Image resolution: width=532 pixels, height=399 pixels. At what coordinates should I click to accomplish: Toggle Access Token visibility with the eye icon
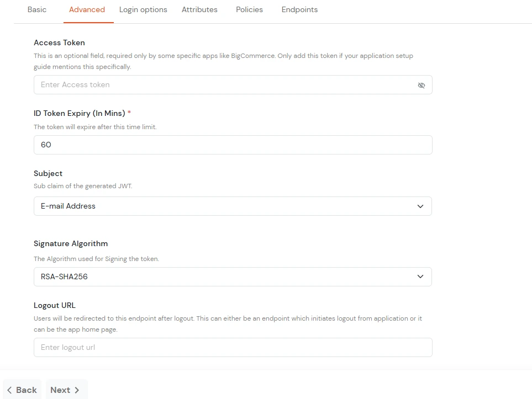point(422,85)
